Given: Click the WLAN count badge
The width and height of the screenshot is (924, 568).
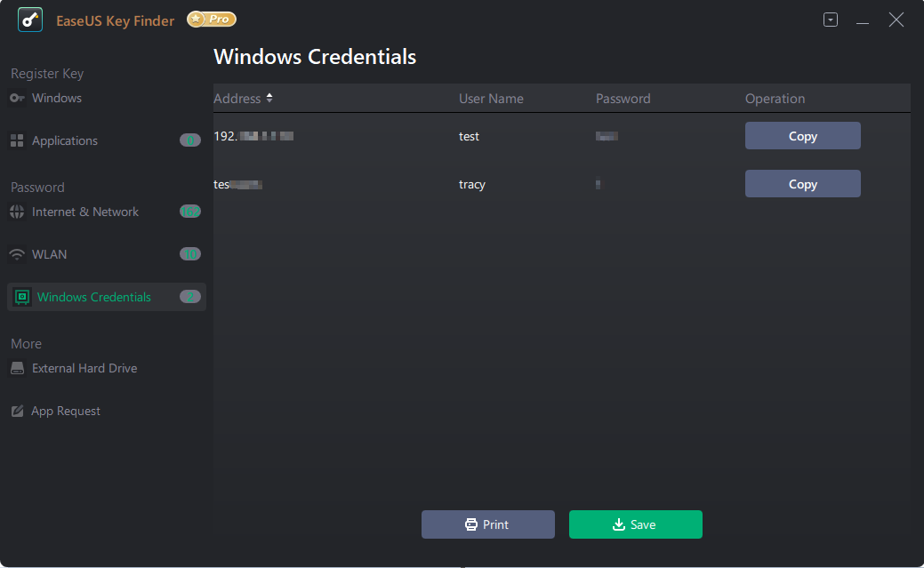Looking at the screenshot, I should pos(190,254).
